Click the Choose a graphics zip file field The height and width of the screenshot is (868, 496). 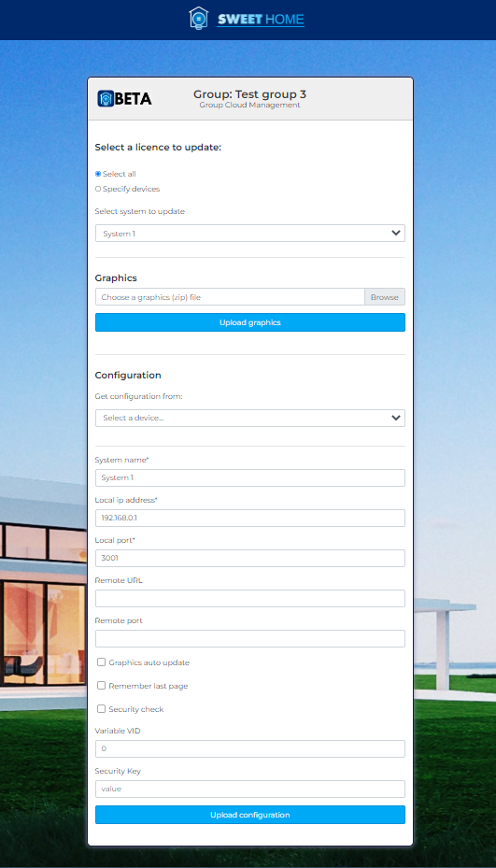(230, 297)
